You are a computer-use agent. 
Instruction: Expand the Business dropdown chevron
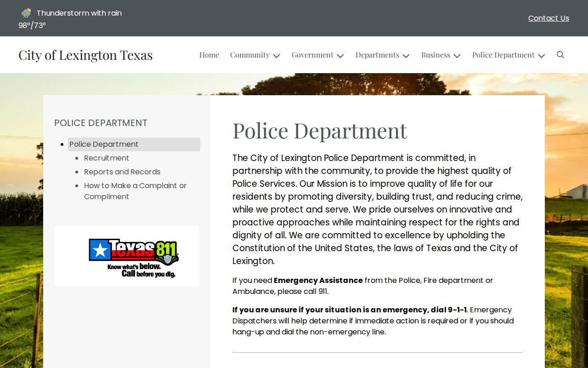pos(457,56)
